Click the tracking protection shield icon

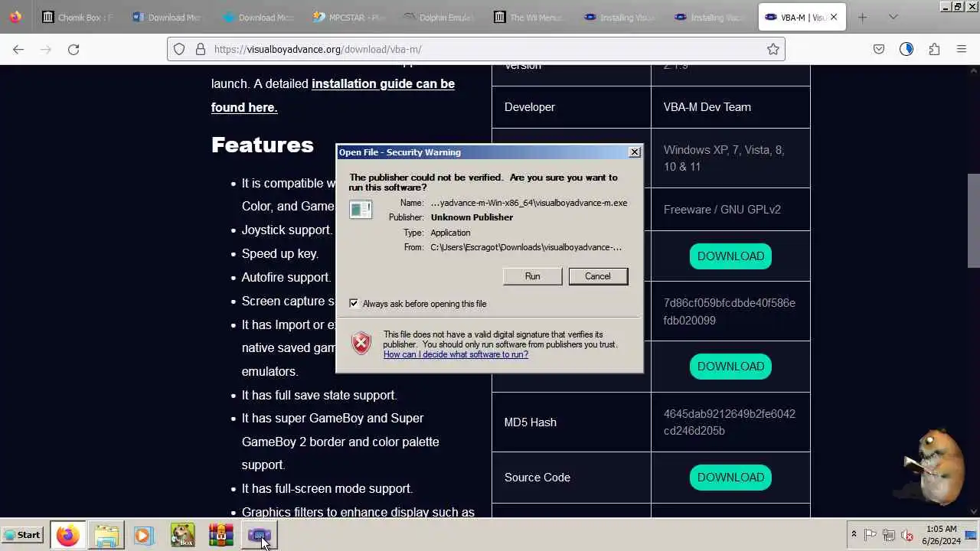(179, 49)
